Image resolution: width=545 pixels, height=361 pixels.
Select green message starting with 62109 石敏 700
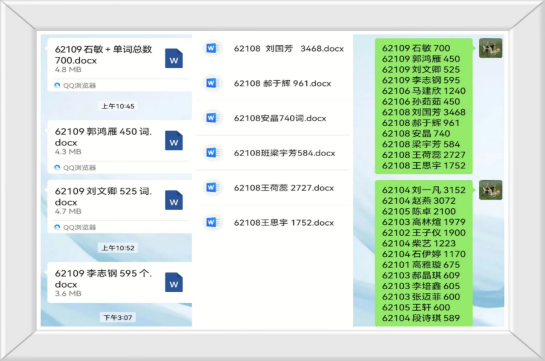424,106
